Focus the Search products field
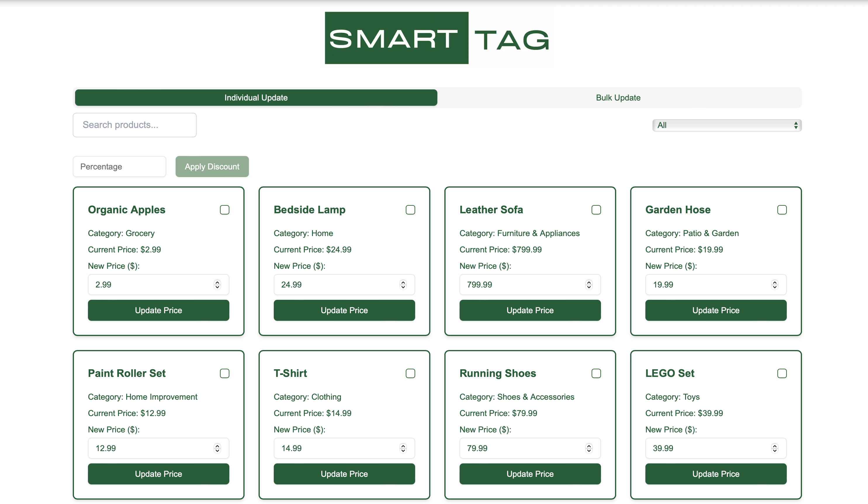 [134, 125]
